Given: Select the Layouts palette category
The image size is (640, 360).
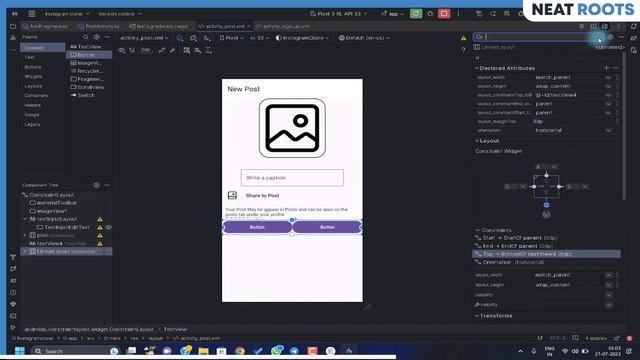Looking at the screenshot, I should pos(33,86).
